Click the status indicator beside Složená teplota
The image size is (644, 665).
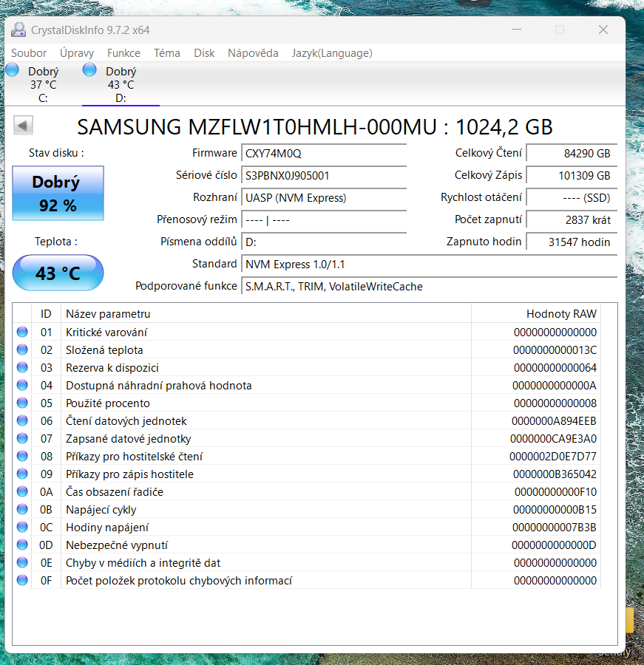[21, 349]
